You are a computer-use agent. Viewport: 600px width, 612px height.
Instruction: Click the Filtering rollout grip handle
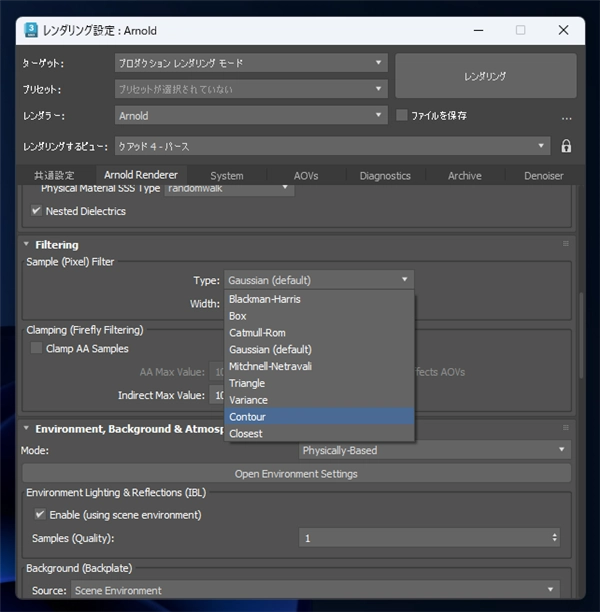click(565, 244)
